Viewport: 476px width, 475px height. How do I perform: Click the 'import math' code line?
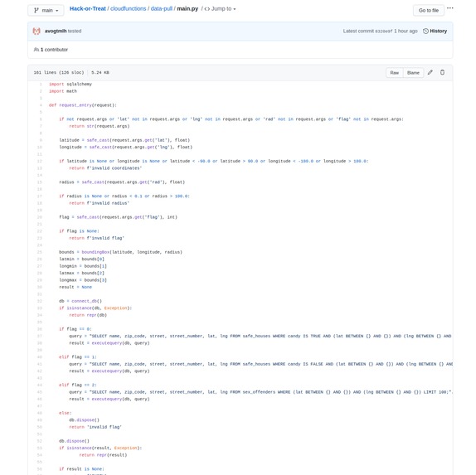click(x=63, y=91)
